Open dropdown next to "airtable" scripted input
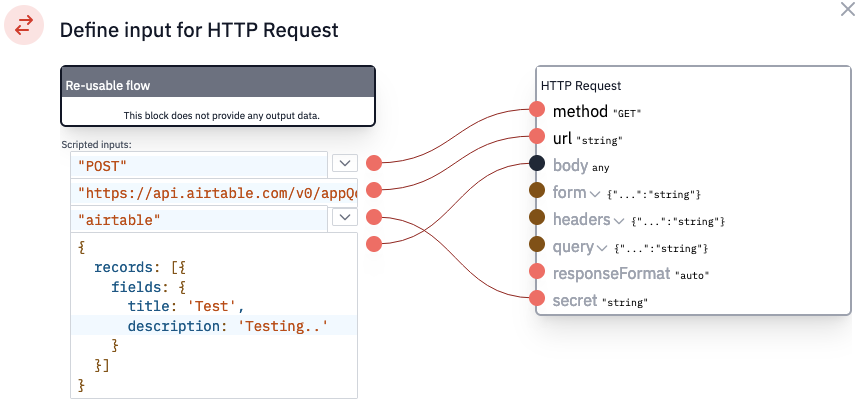Screen dimensions: 856x406 coord(344,217)
